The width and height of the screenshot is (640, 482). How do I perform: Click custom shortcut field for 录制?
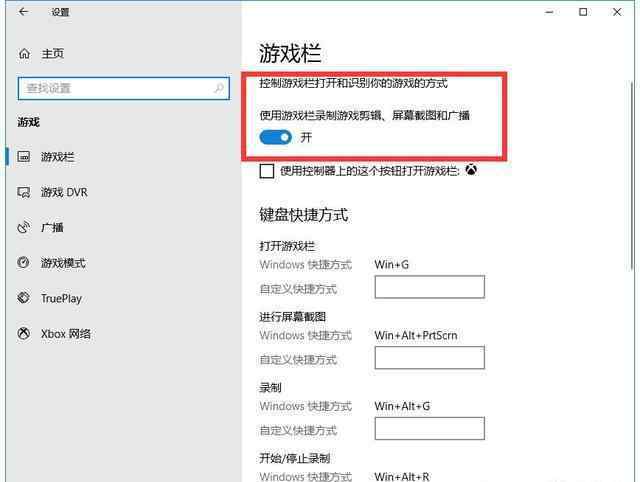coord(430,428)
